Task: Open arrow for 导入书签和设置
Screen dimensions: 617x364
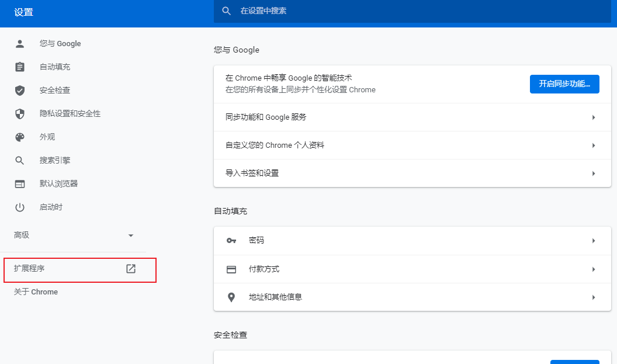Action: pos(594,174)
